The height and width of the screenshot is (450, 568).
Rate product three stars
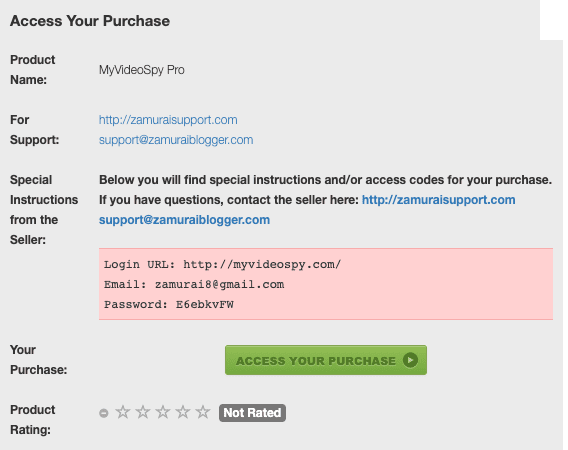pos(163,412)
